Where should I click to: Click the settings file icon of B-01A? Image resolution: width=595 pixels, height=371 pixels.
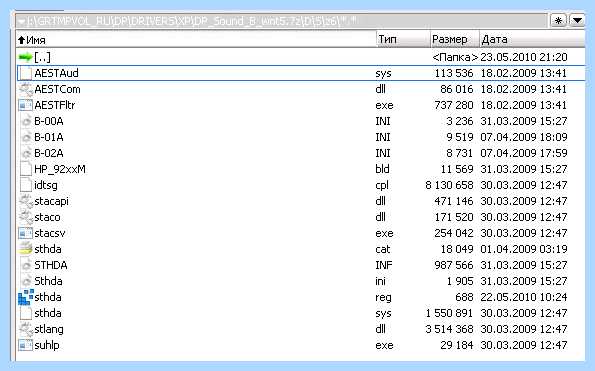coord(26,137)
